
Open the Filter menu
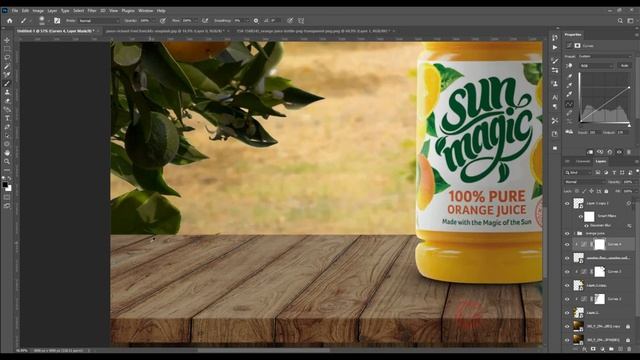click(92, 11)
